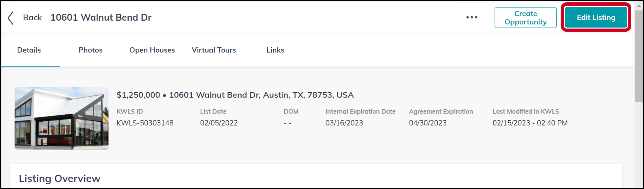Click the listing house photo thumbnail
644x189 pixels.
[x=62, y=118]
